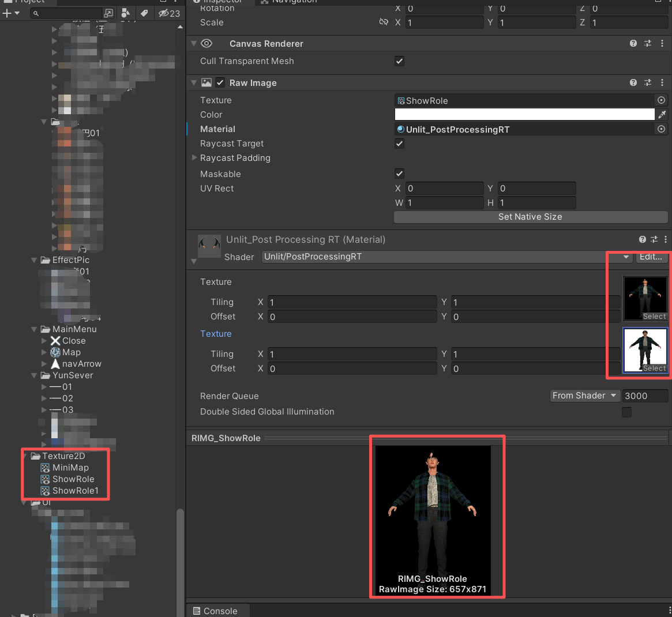Screen dimensions: 672x617
Task: Select the 02 asset in YunSever
Action: [61, 398]
